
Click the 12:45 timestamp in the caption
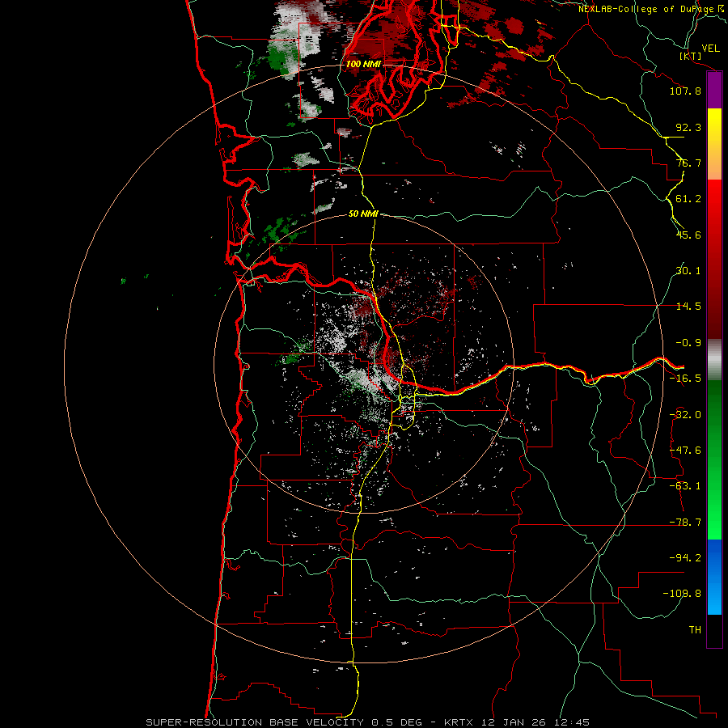click(574, 722)
